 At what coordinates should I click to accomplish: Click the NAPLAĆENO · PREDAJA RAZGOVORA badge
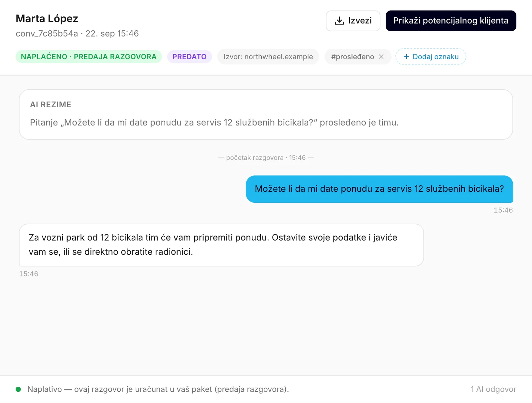coord(88,56)
